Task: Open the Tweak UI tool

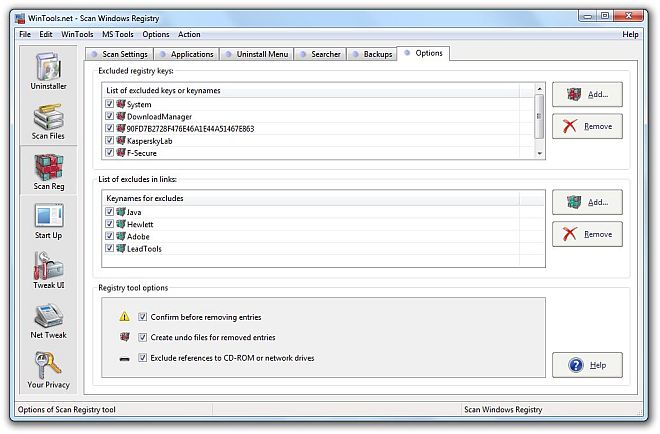Action: coord(48,270)
